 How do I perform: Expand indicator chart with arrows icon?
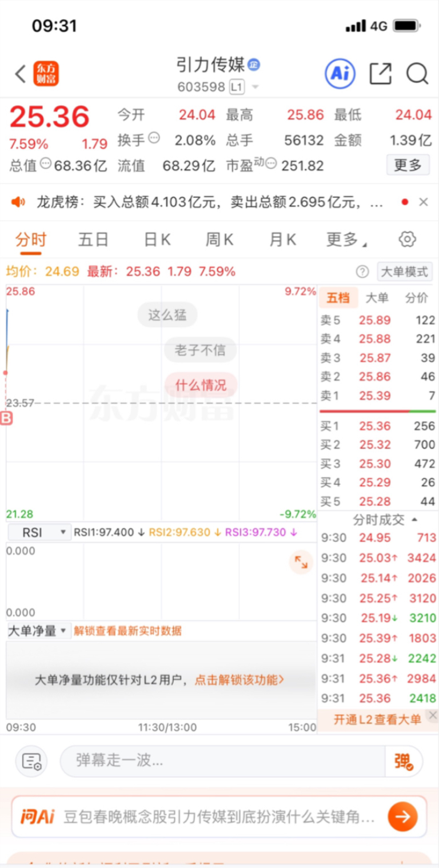(301, 563)
